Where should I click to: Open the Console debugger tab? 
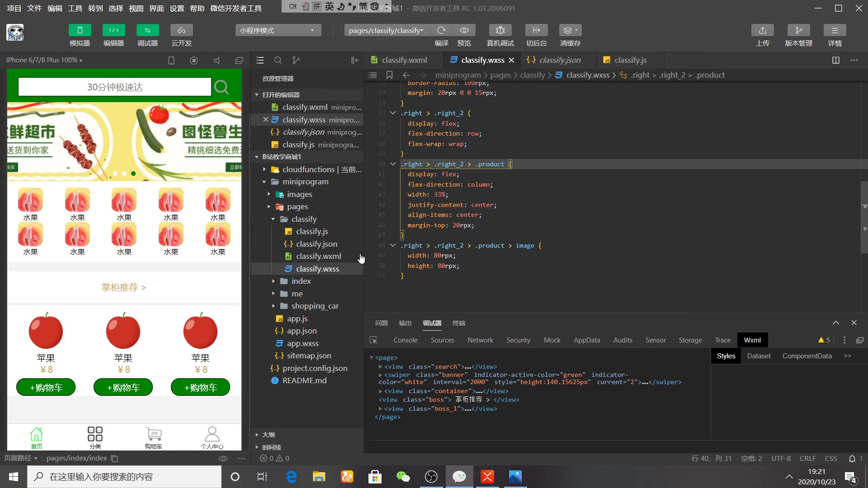point(405,340)
